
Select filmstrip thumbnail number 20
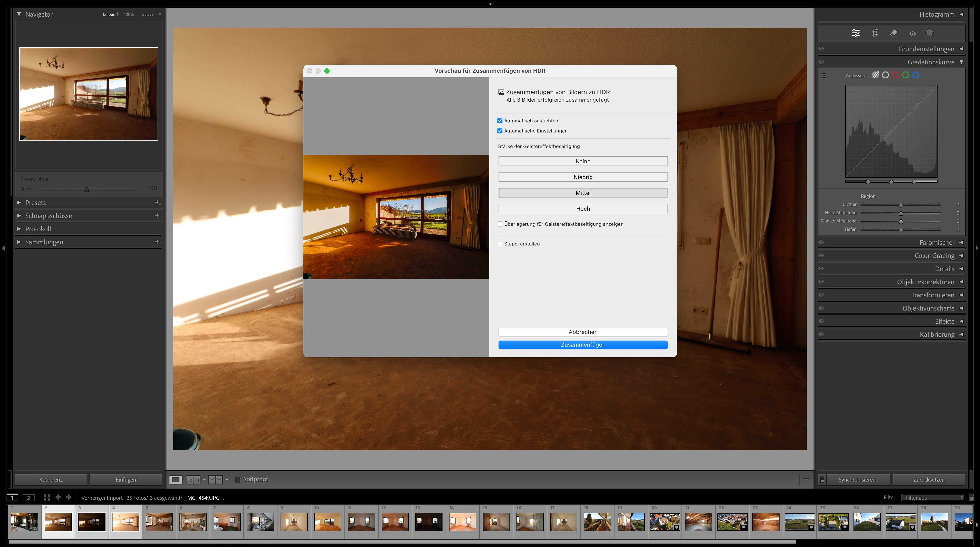point(665,522)
